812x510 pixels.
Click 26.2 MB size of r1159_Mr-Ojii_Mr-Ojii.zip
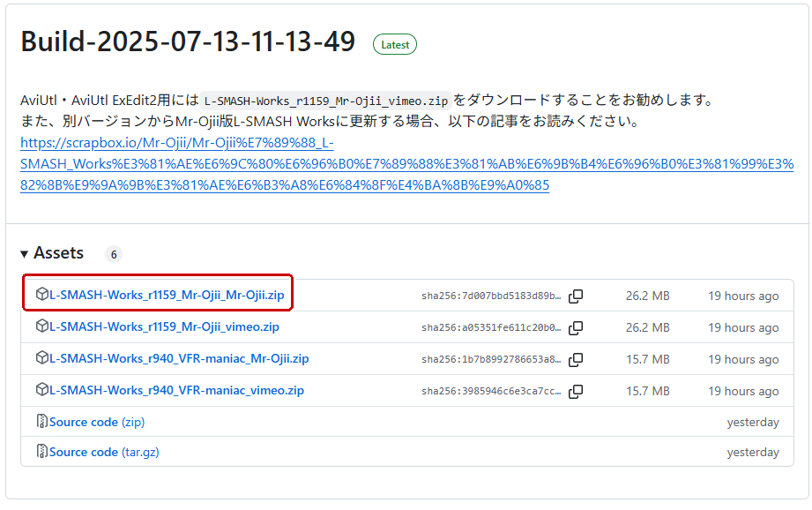pos(648,296)
